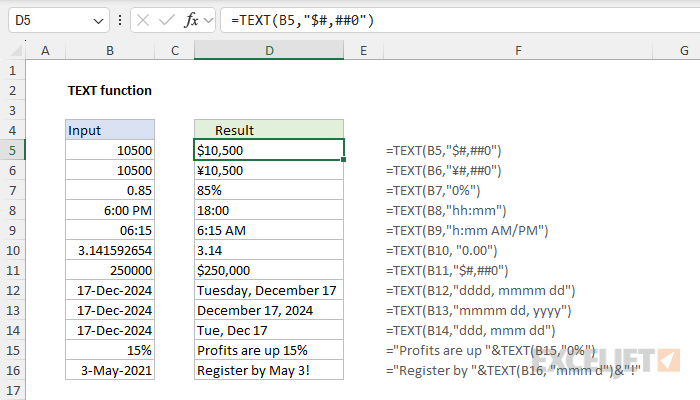Select column D header

(x=269, y=50)
